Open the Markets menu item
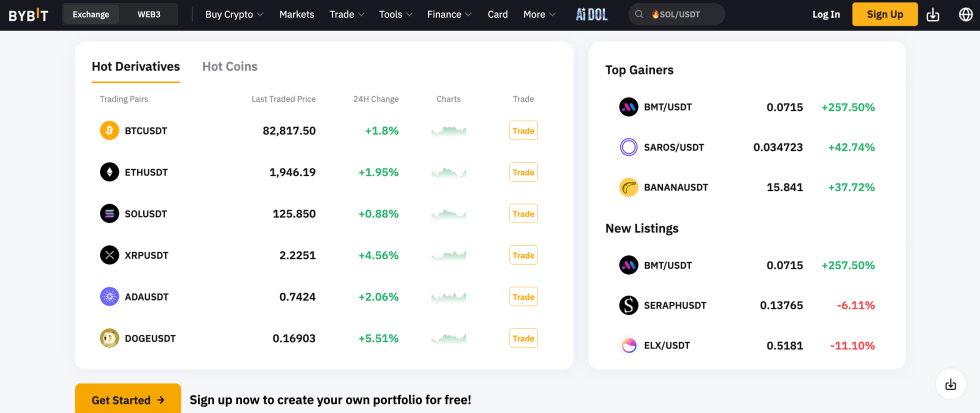The width and height of the screenshot is (980, 413). point(296,15)
